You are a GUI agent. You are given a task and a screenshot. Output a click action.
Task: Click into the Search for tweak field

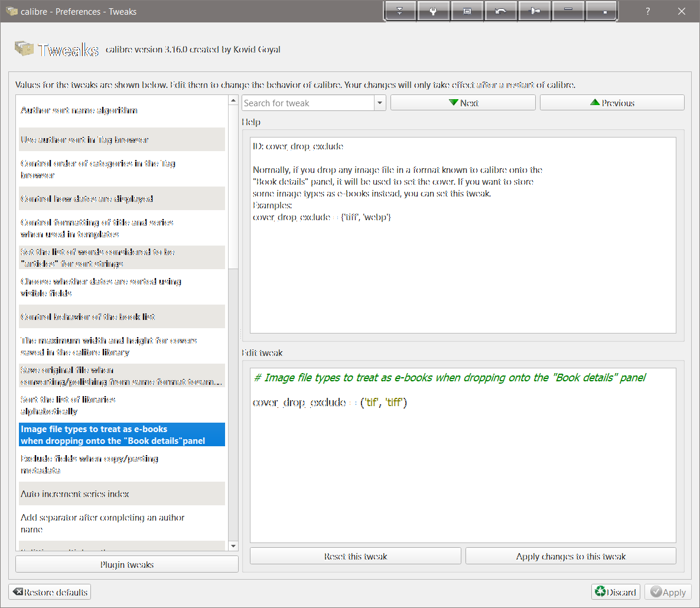(x=308, y=103)
